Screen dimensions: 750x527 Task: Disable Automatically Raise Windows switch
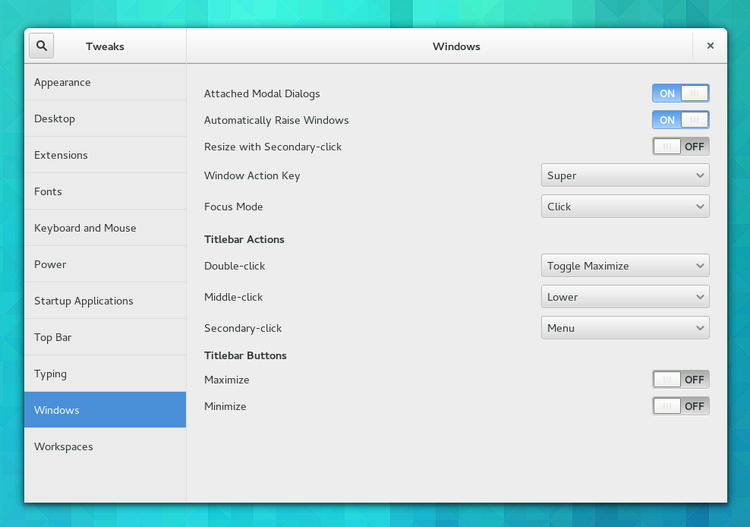point(680,120)
